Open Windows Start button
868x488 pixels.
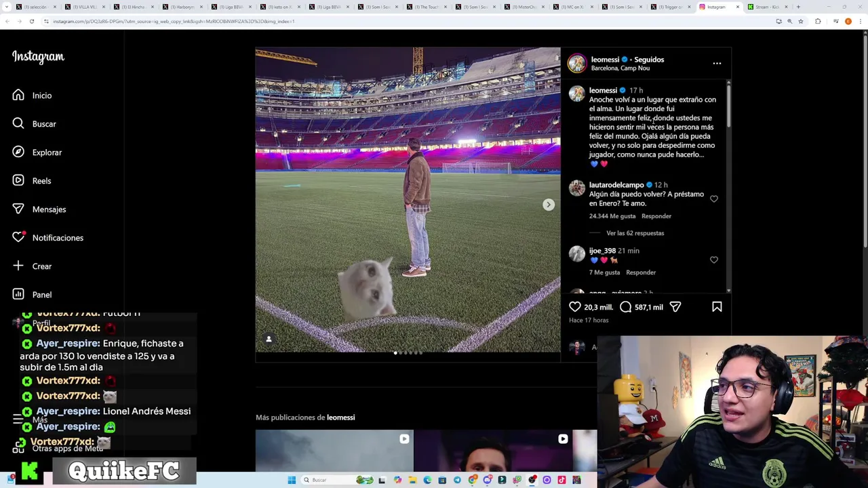(x=292, y=480)
